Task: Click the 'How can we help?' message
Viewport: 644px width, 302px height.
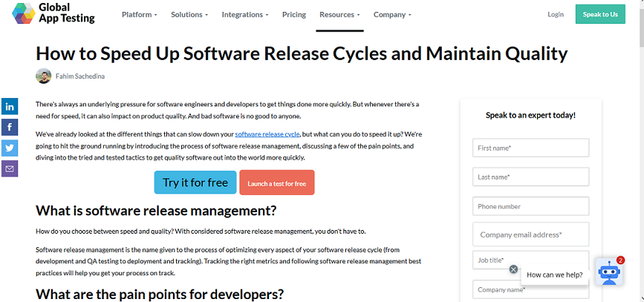Action: coord(554,275)
